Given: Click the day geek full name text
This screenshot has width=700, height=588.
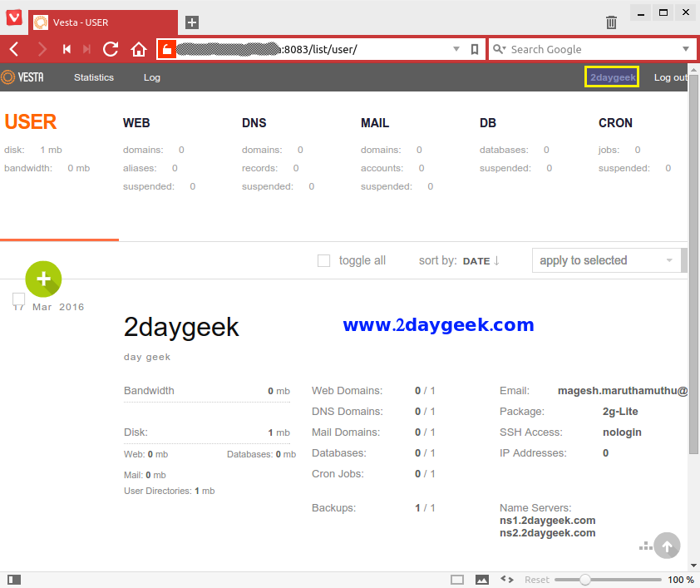Looking at the screenshot, I should 147,357.
